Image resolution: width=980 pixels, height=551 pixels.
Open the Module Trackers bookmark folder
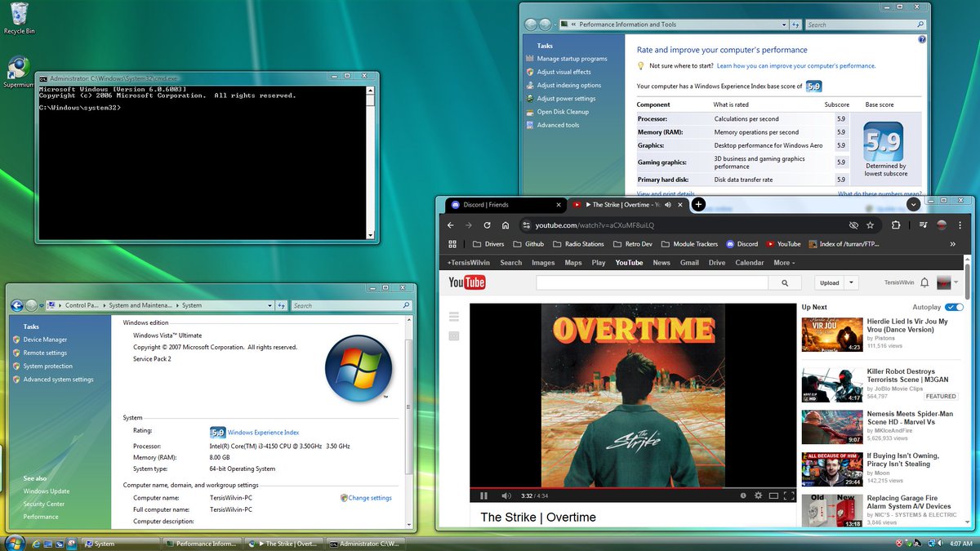point(689,243)
